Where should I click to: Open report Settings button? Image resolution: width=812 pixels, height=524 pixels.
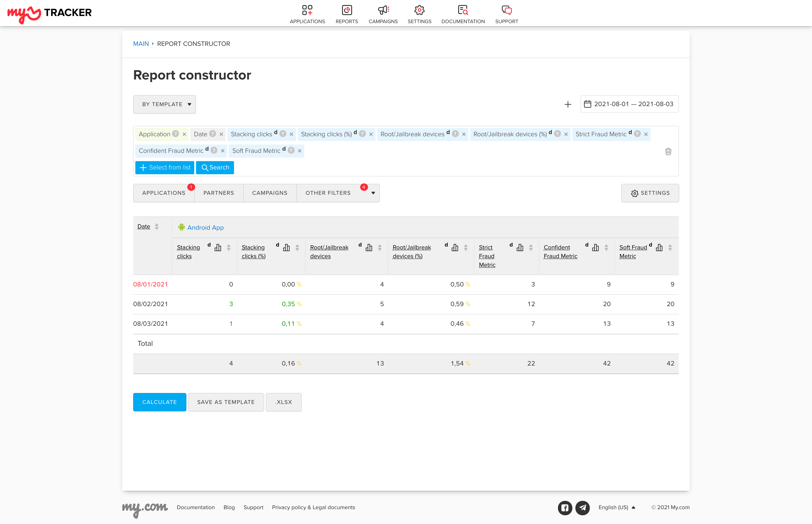650,193
